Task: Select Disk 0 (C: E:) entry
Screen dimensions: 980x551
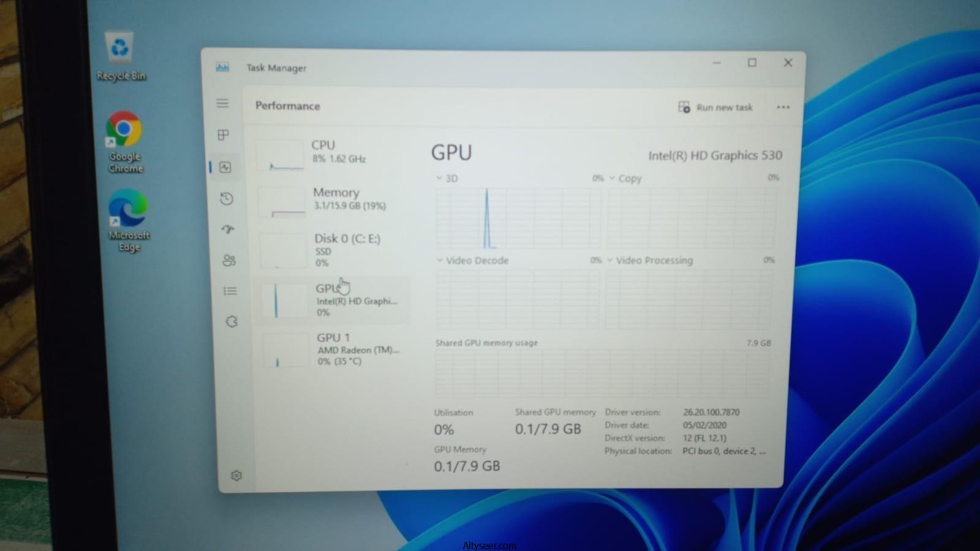Action: (334, 250)
